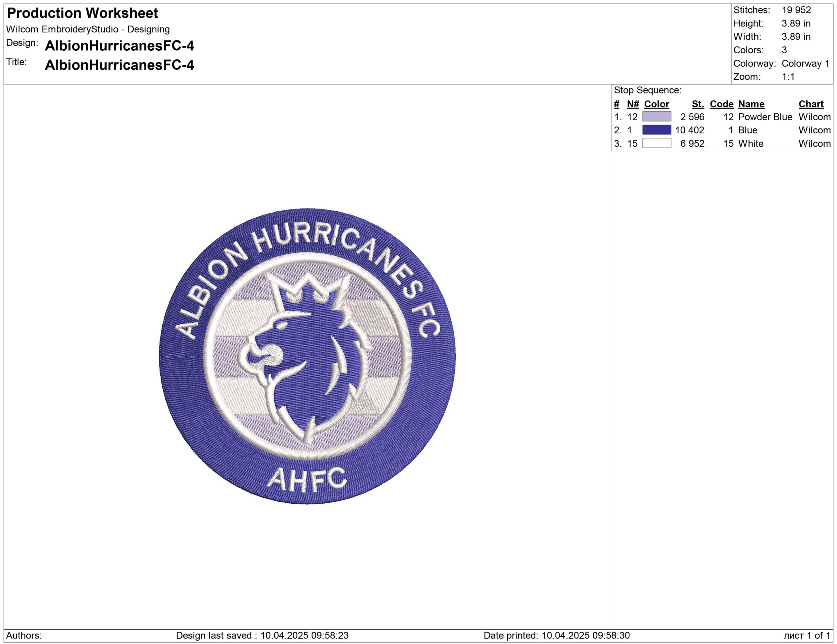Click the embroidered lion emblem center
837x644 pixels.
point(307,356)
